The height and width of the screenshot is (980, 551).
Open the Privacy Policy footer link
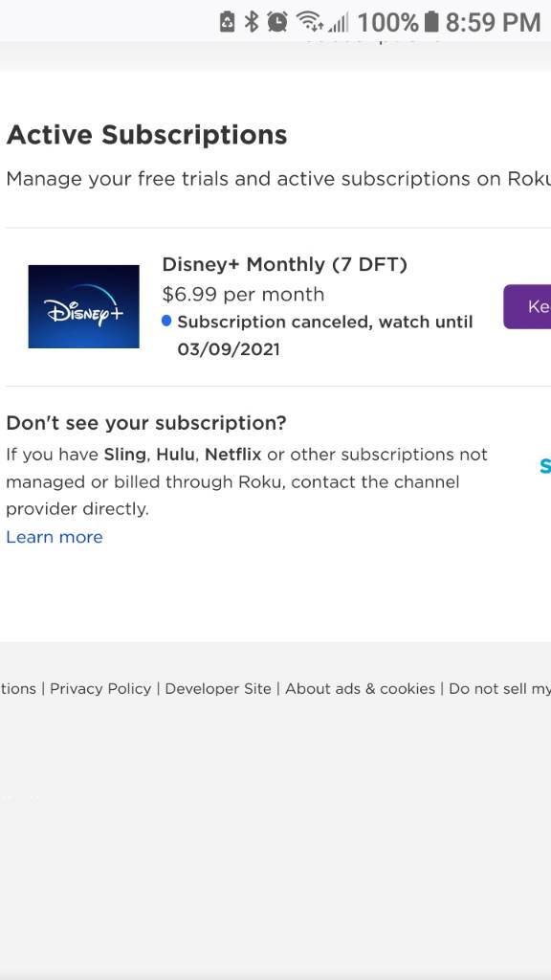[x=100, y=689]
